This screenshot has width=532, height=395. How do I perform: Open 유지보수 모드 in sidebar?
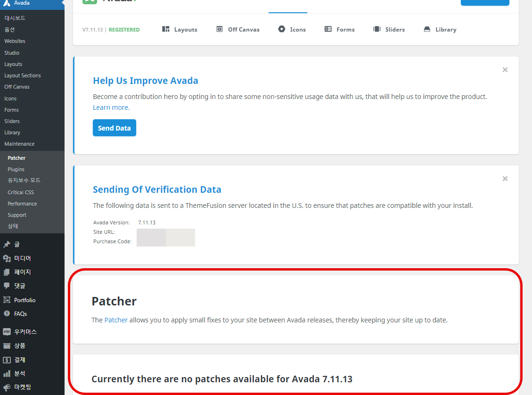click(24, 180)
